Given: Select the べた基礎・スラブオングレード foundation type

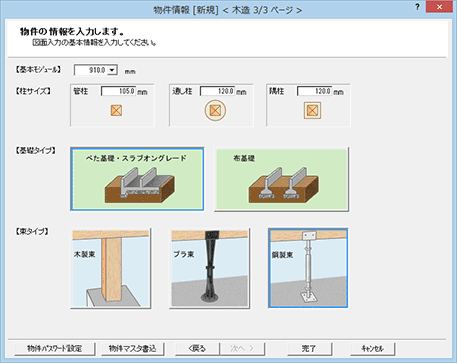Looking at the screenshot, I should tap(137, 179).
